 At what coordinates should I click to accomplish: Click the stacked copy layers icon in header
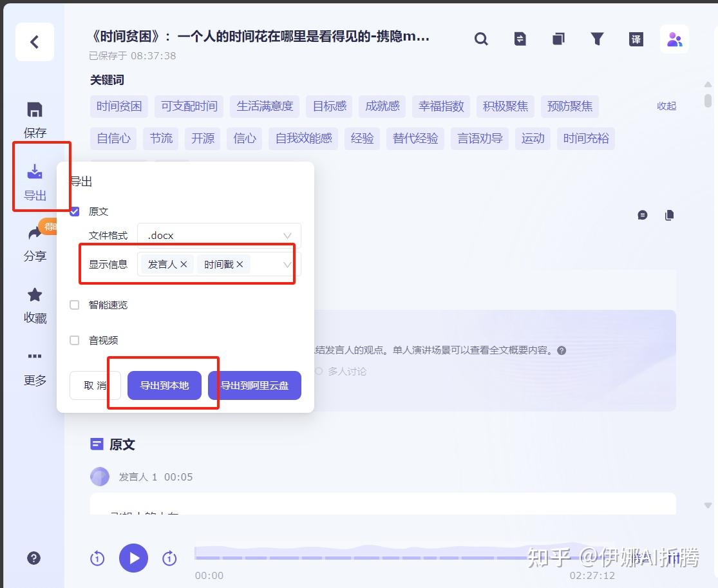click(559, 39)
